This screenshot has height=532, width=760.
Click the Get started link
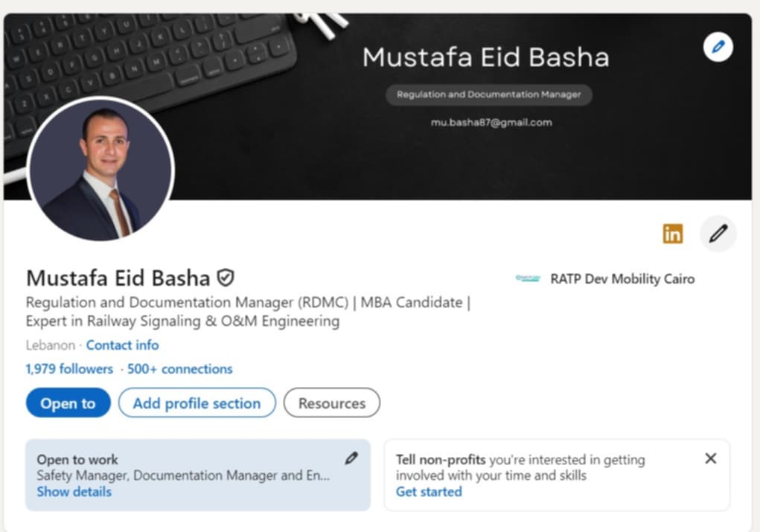pos(428,492)
